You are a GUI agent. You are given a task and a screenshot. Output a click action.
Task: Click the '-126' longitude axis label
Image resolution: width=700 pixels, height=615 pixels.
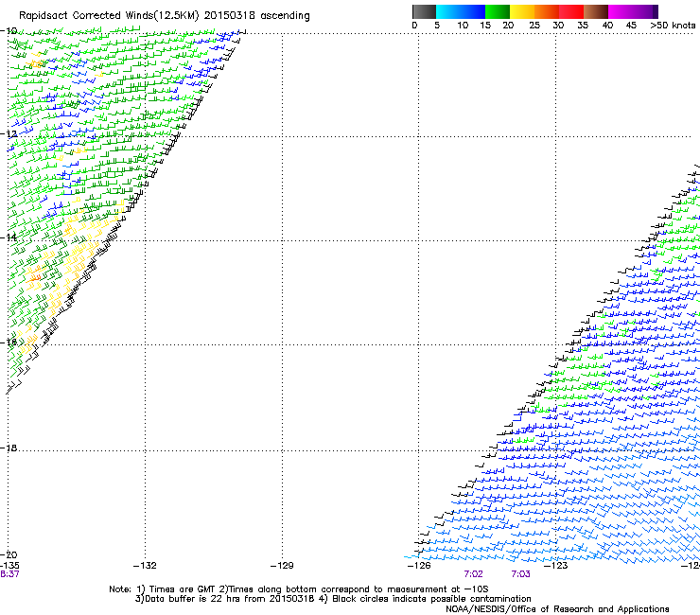tap(419, 566)
